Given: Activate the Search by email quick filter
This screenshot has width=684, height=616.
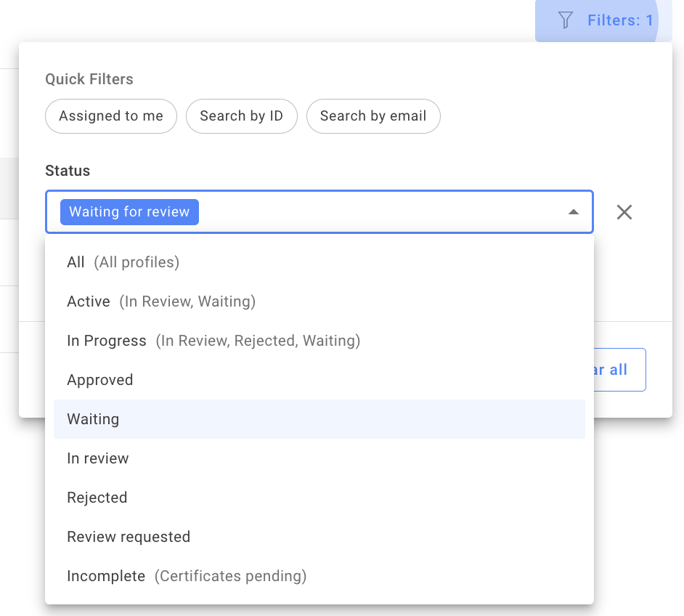Looking at the screenshot, I should click(x=373, y=115).
